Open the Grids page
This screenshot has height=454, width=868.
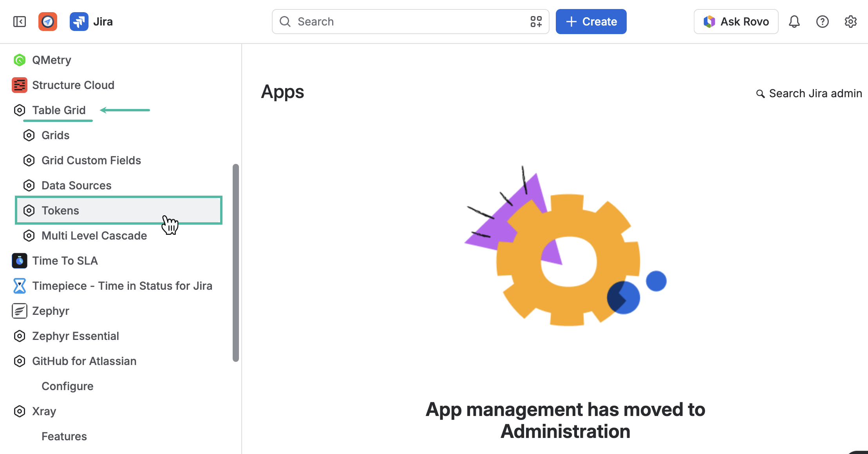pyautogui.click(x=56, y=135)
